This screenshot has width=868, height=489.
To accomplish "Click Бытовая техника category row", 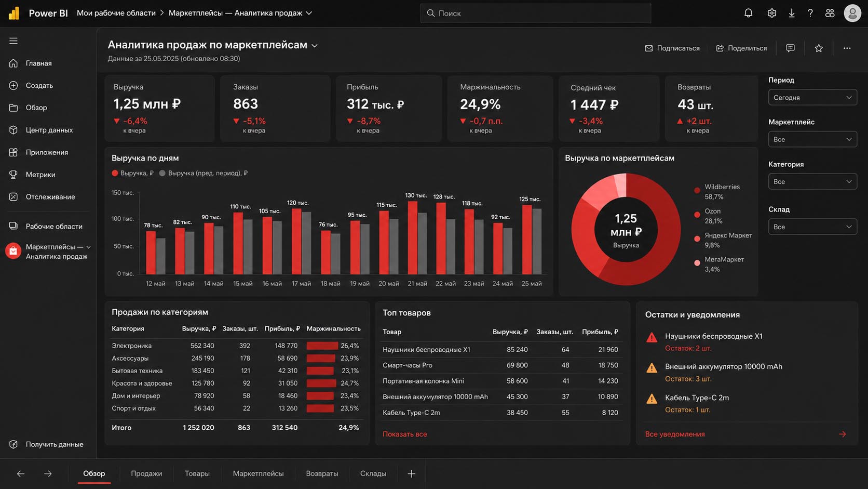I will 236,371.
